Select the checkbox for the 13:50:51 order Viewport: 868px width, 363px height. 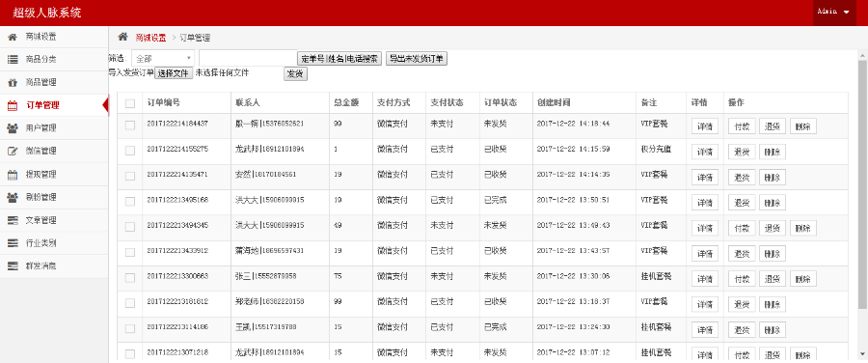(x=130, y=202)
